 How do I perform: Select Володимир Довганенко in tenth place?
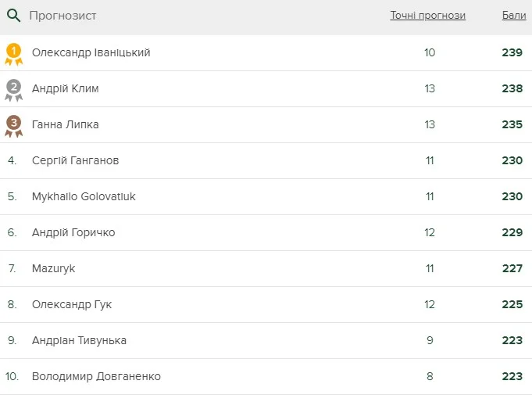96,376
